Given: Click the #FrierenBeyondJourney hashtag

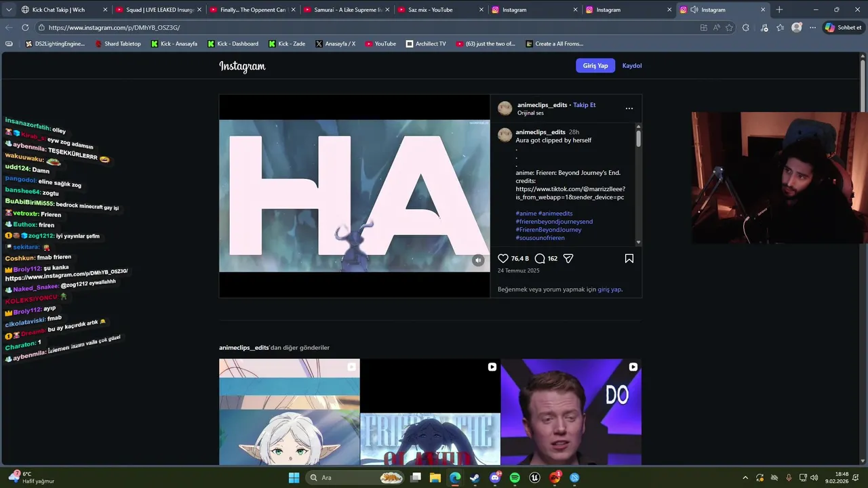Looking at the screenshot, I should pos(549,230).
